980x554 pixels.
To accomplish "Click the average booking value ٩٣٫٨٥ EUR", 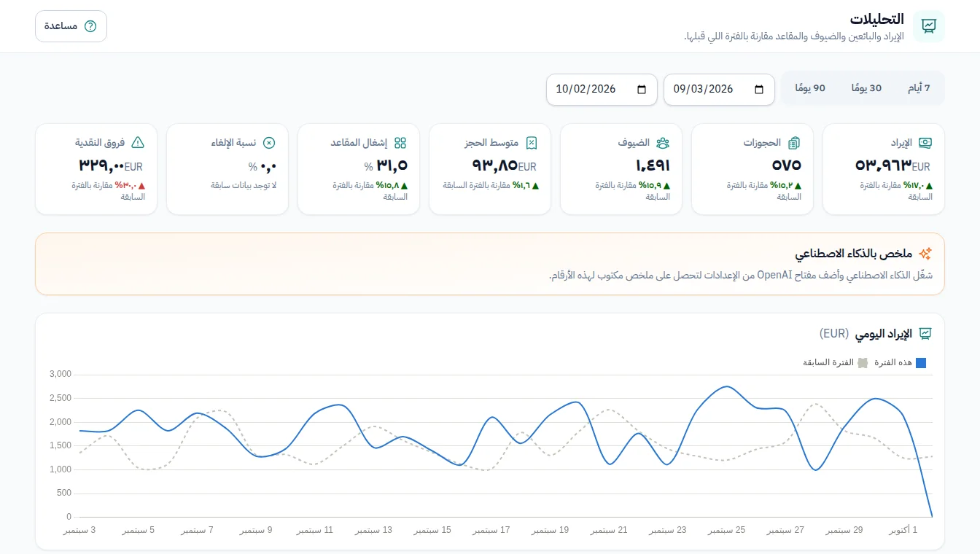I will [x=504, y=165].
